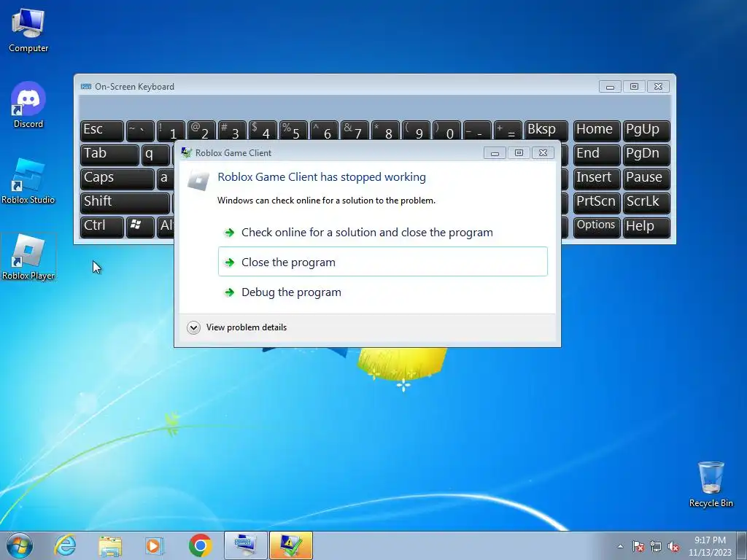The image size is (747, 560).
Task: Tap the 6 key on On-Screen Keyboard
Action: pos(324,131)
